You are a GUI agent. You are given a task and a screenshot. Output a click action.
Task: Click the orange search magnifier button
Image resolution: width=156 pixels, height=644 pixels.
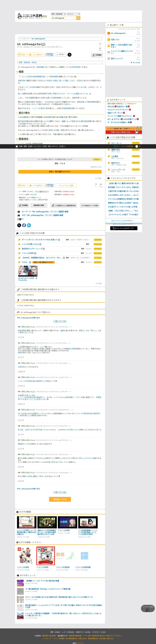78,18
